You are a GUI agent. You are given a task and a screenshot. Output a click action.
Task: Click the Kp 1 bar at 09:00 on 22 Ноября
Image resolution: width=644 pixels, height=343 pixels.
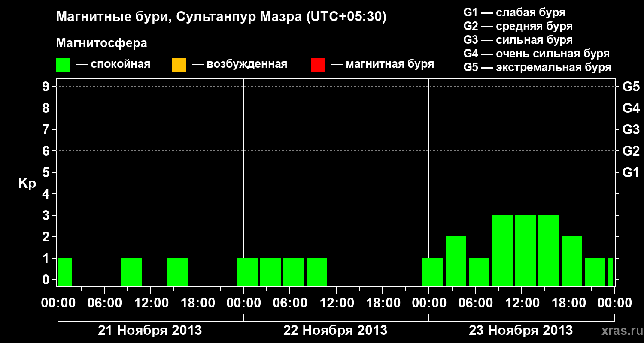pos(317,272)
